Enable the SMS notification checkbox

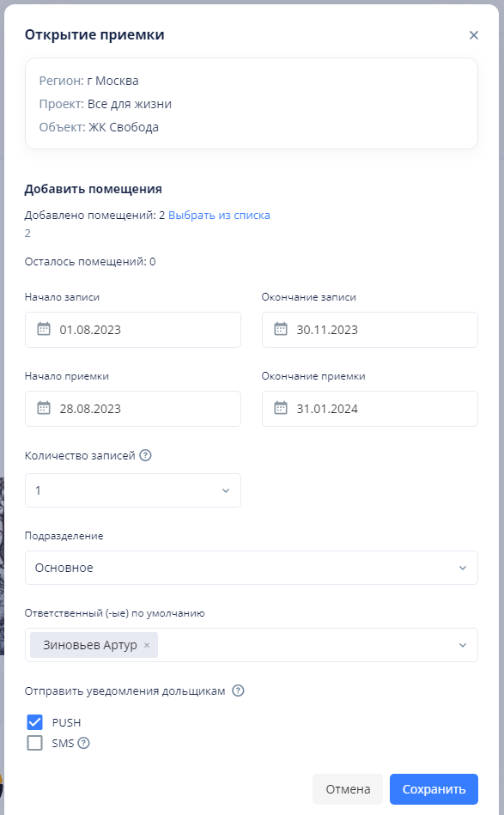point(34,743)
